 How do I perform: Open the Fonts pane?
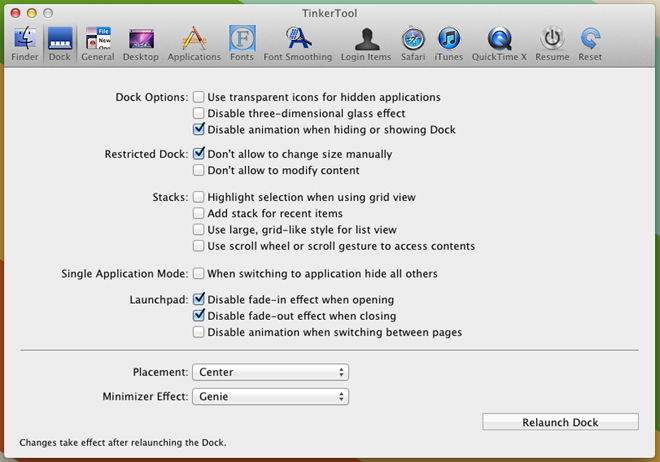[x=242, y=44]
